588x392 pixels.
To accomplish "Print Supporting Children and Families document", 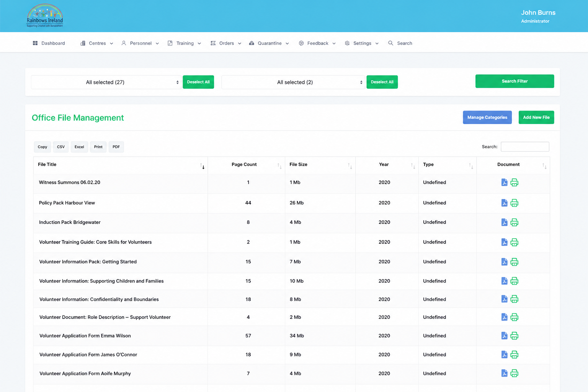I will 514,281.
